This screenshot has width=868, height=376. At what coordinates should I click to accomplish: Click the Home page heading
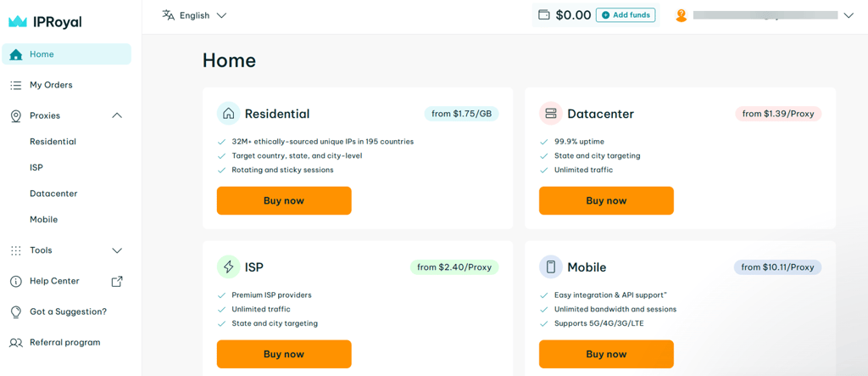pos(229,60)
